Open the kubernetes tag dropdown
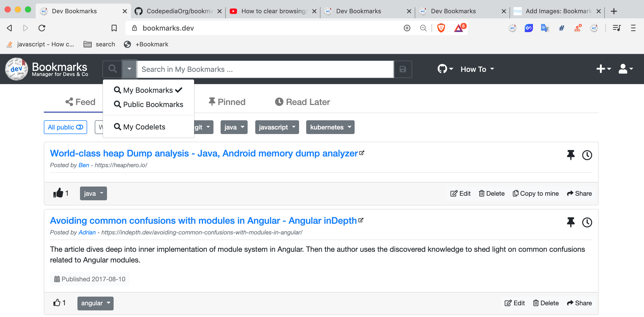Screen dimensions: 644x317 tap(330, 127)
